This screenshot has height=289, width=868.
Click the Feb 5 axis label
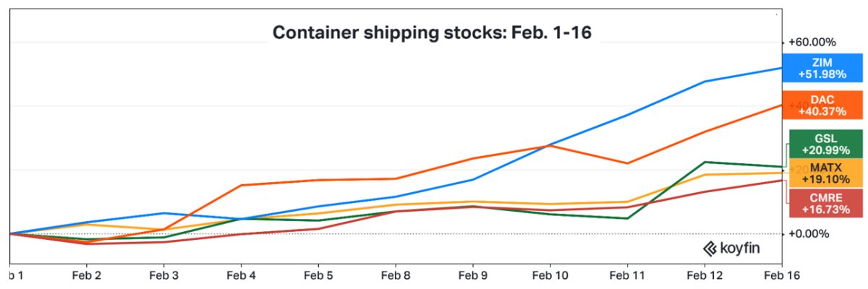[318, 275]
